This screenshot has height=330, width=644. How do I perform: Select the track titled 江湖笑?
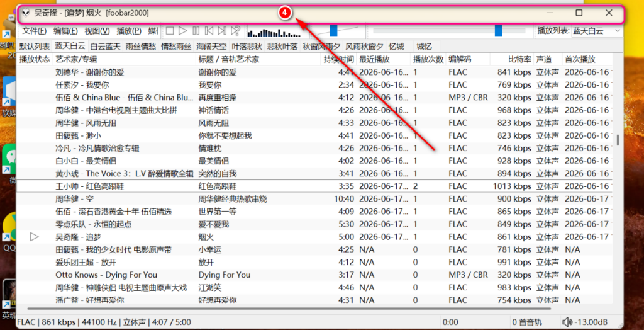[x=315, y=288]
